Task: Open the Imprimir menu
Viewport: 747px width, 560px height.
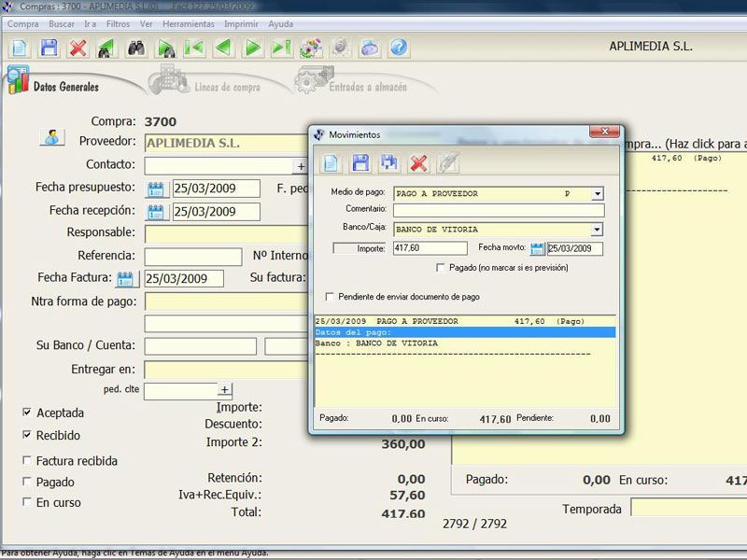Action: 241,24
